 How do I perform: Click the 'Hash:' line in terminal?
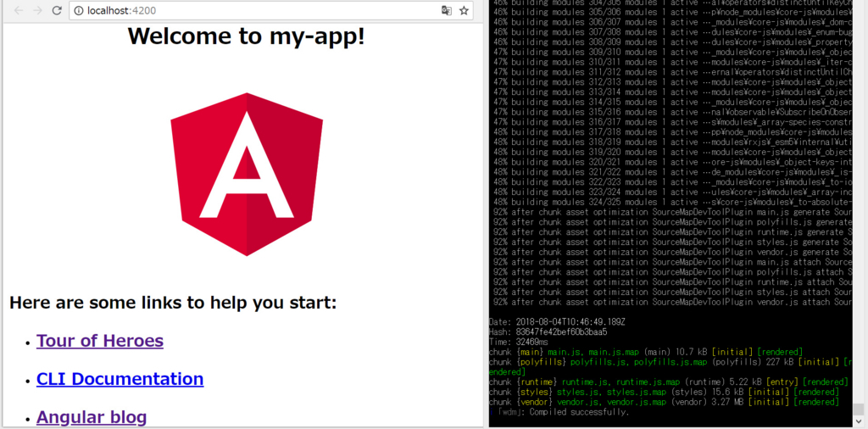[x=548, y=331]
